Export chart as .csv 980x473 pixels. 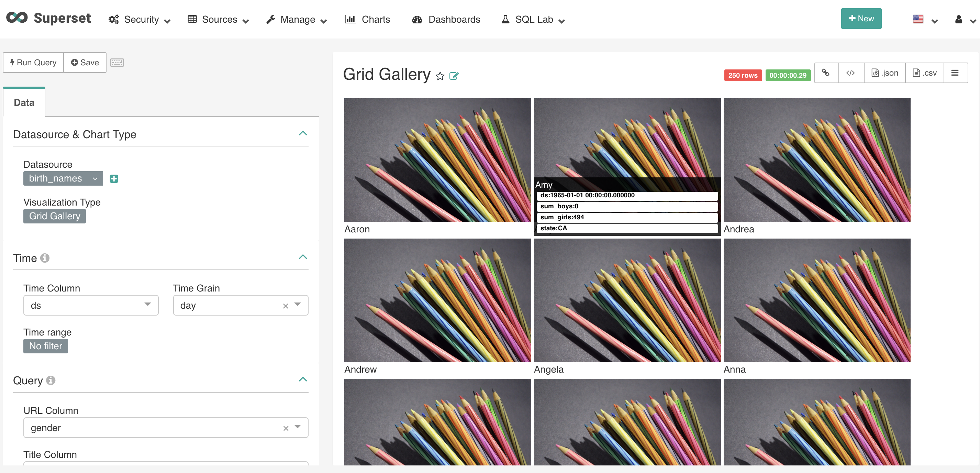[x=924, y=73]
